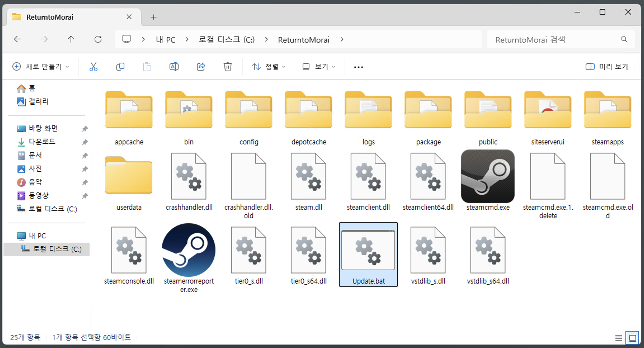
Task: Open the 정렬 sort dropdown
Action: click(x=268, y=67)
